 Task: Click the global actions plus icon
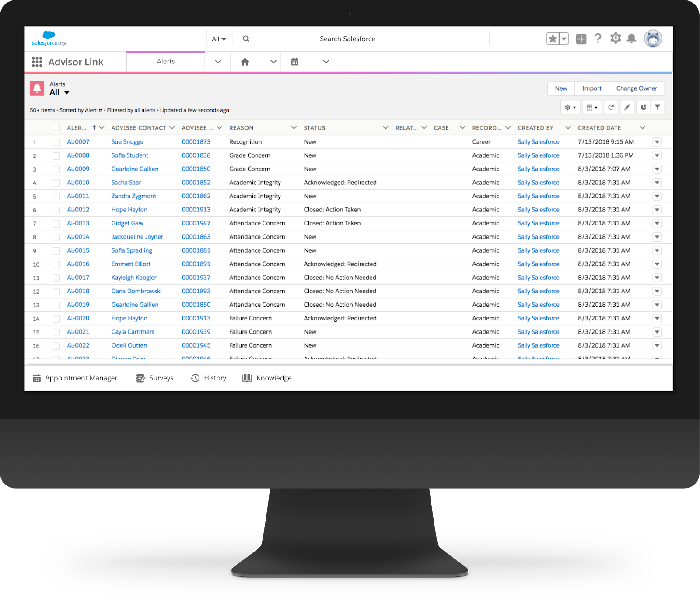coord(581,39)
